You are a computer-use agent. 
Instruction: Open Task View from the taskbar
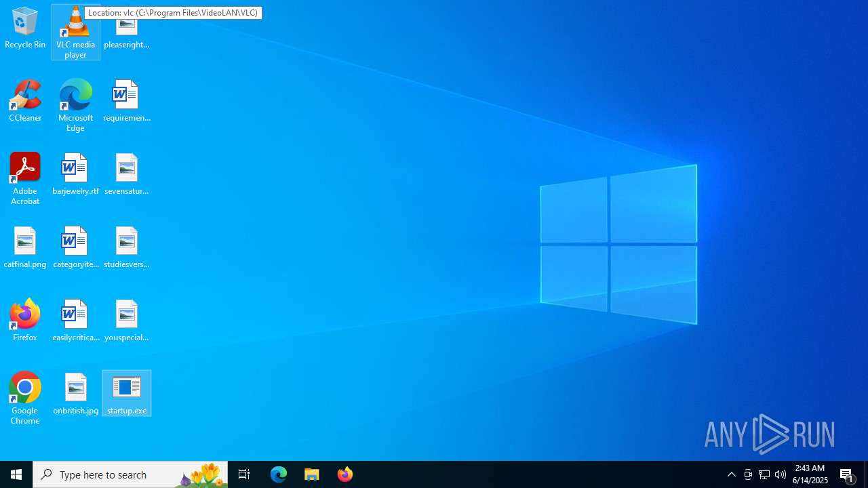(x=244, y=474)
